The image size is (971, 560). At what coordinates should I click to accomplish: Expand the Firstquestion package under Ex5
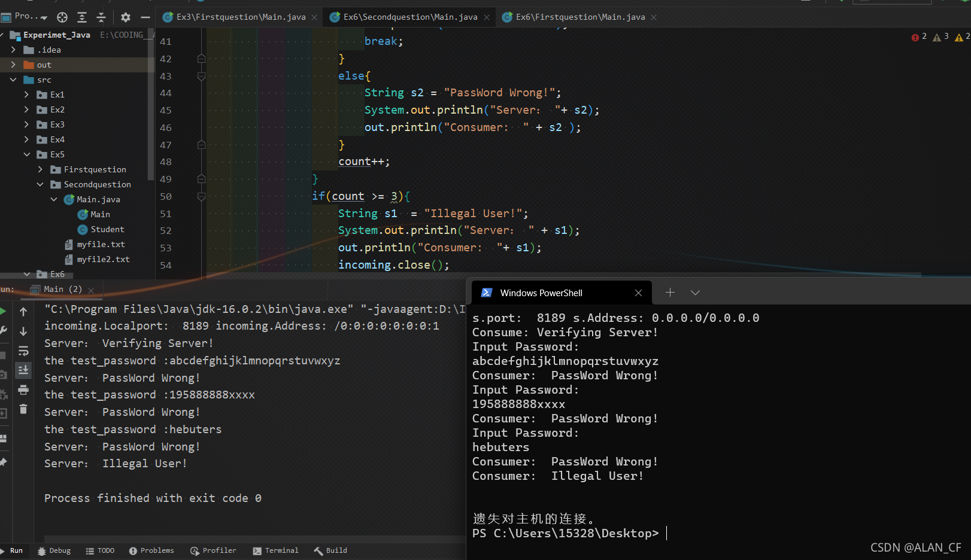pos(40,169)
